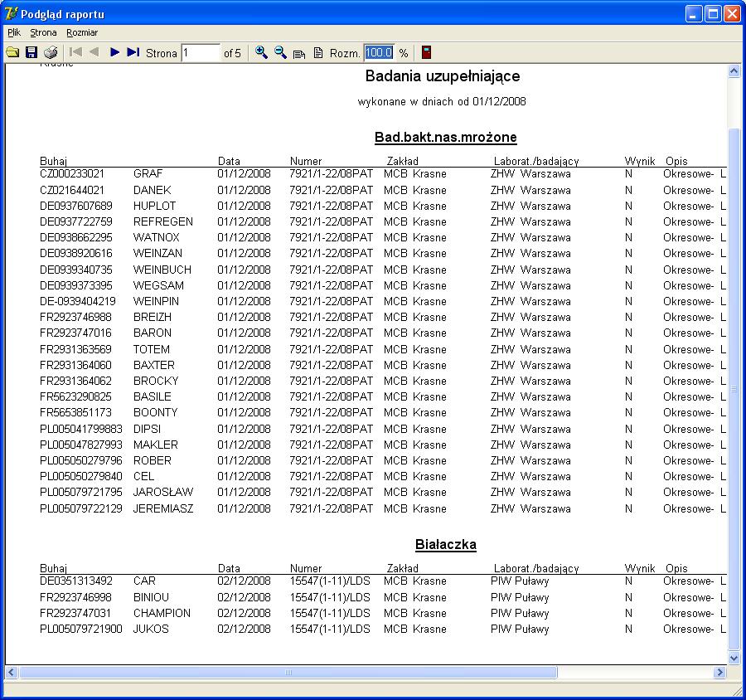The height and width of the screenshot is (700, 746).
Task: Click the Strona page number field
Action: click(x=201, y=53)
